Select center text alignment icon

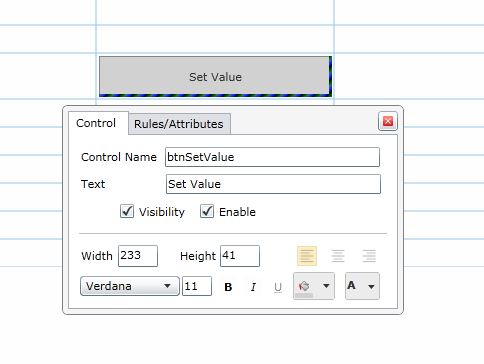338,256
